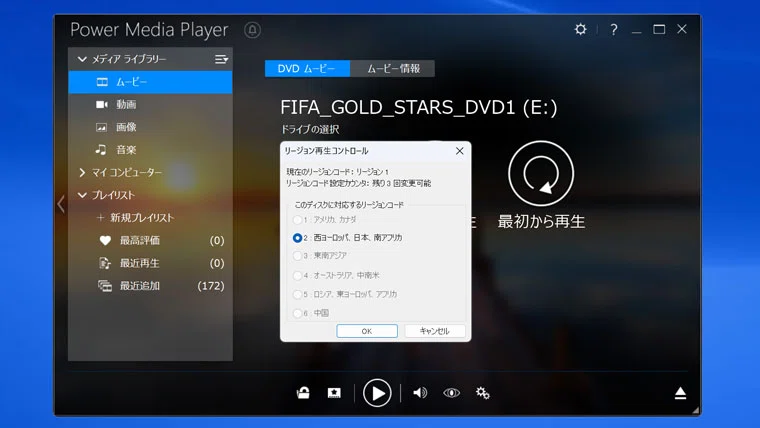Open settings gear in title bar

[580, 30]
